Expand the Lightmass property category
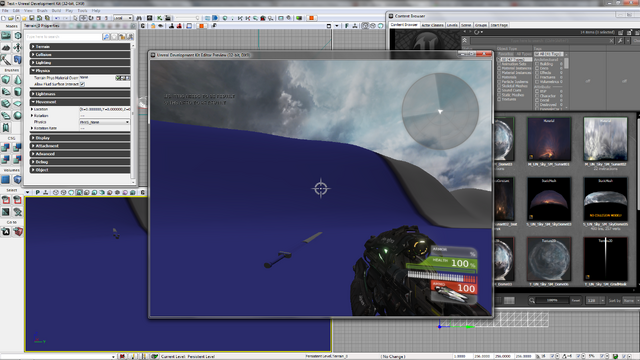Screen dimensions: 640x360 tap(80, 94)
